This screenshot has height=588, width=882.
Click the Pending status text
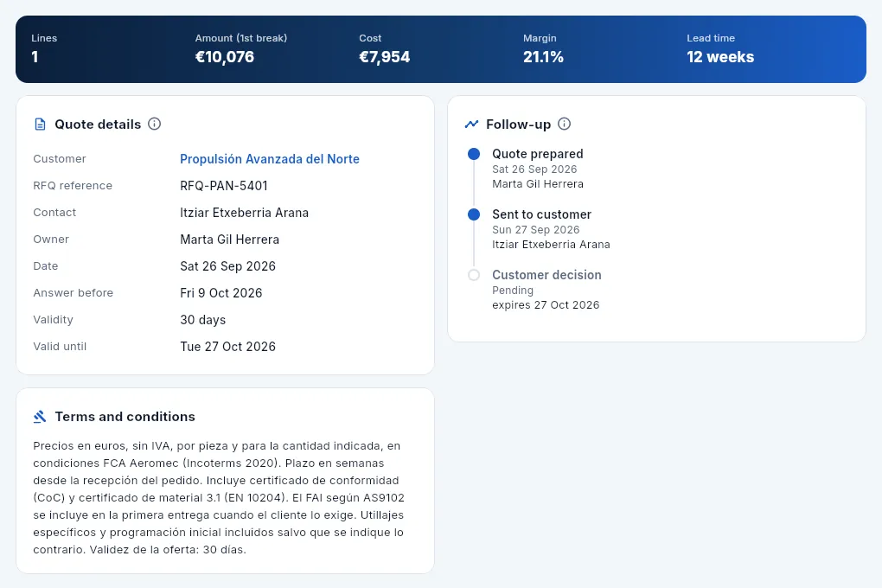513,291
